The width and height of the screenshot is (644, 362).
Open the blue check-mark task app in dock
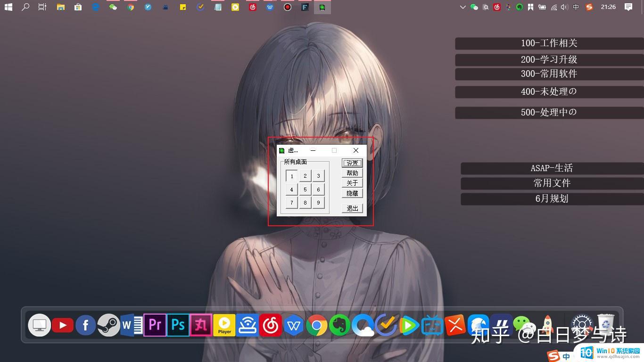coord(386,325)
